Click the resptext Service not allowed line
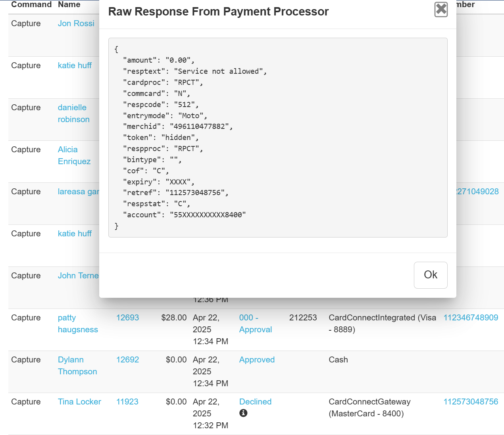Viewport: 504px width, 435px height. pyautogui.click(x=195, y=71)
